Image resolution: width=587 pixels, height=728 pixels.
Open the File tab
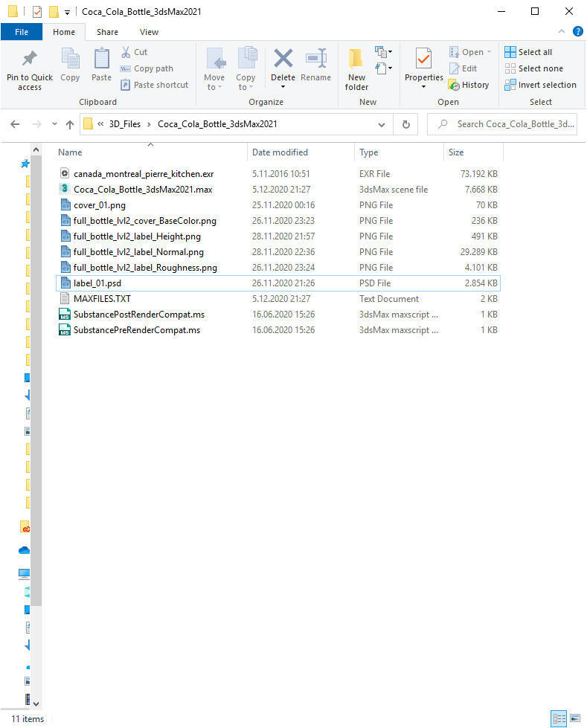point(22,32)
